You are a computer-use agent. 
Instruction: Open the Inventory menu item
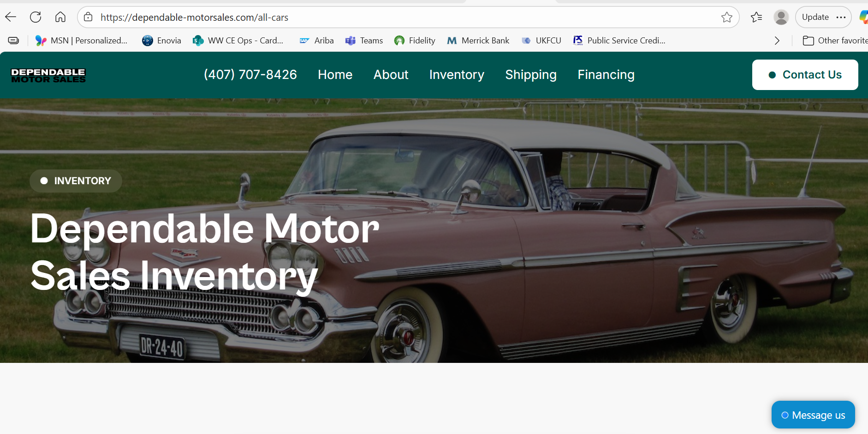(x=457, y=75)
